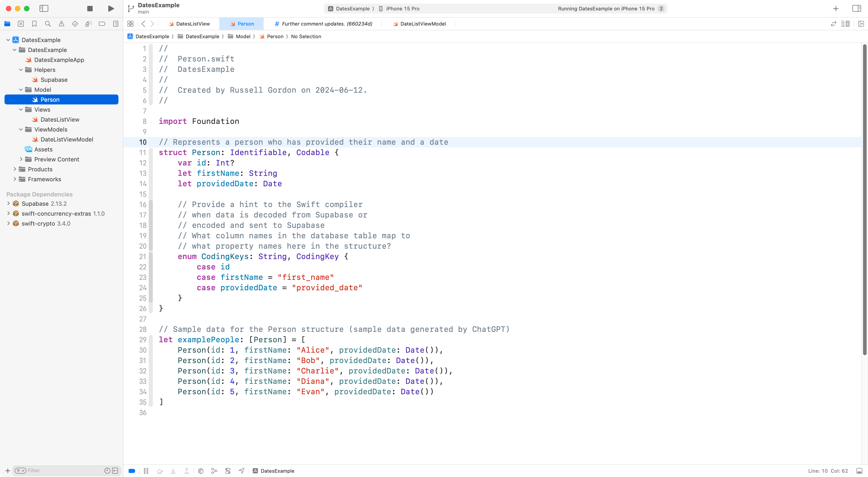Capture the view hierarchy in debug bar
The width and height of the screenshot is (868, 477).
[201, 471]
